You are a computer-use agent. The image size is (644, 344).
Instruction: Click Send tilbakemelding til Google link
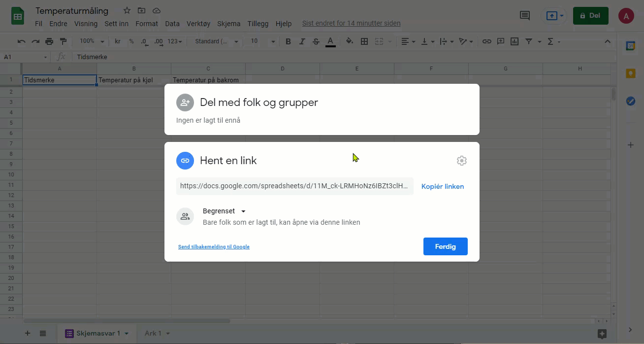point(214,246)
